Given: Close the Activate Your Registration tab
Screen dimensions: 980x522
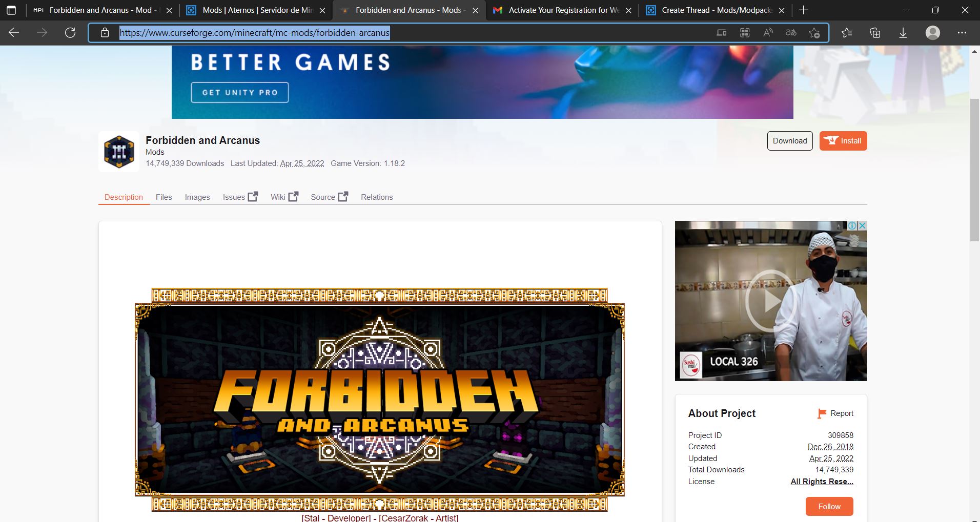Looking at the screenshot, I should click(x=629, y=10).
